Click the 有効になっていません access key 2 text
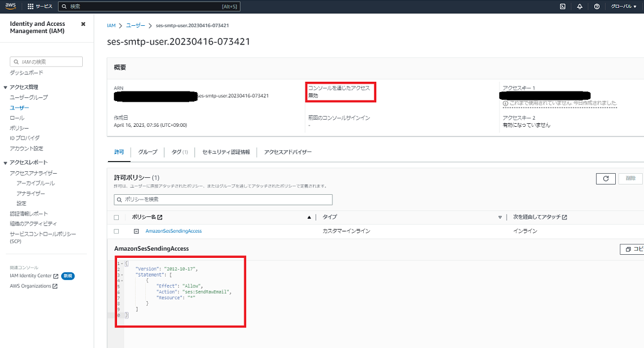 click(x=526, y=125)
